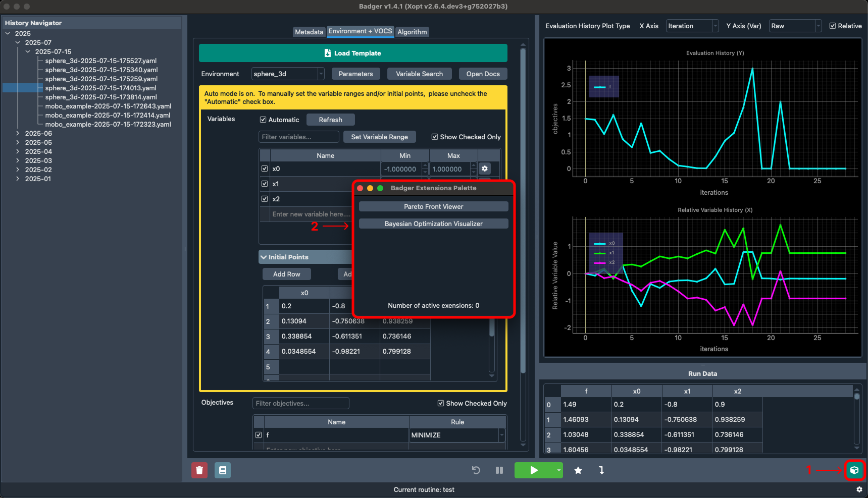Toggle the objective f checkbox
This screenshot has width=868, height=498.
pyautogui.click(x=259, y=435)
